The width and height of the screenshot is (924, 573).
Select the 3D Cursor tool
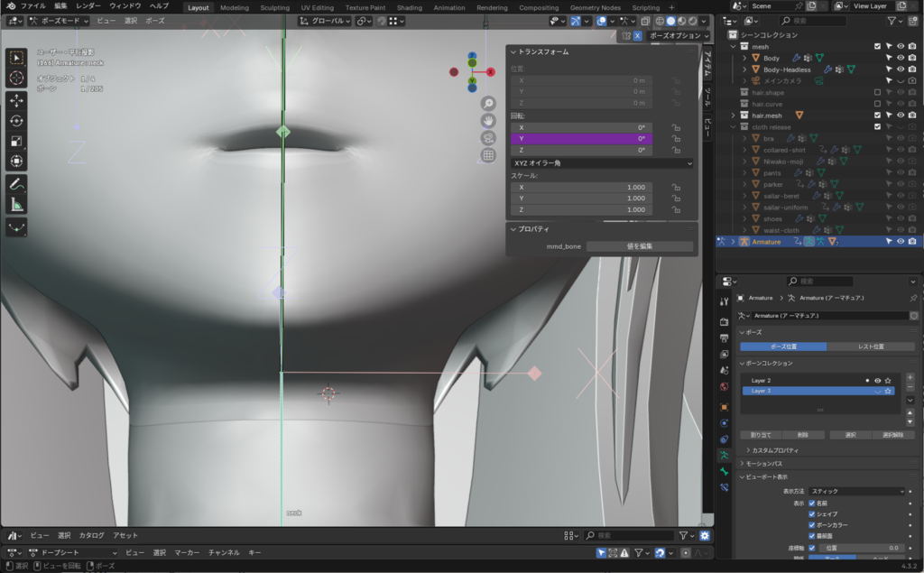click(16, 78)
